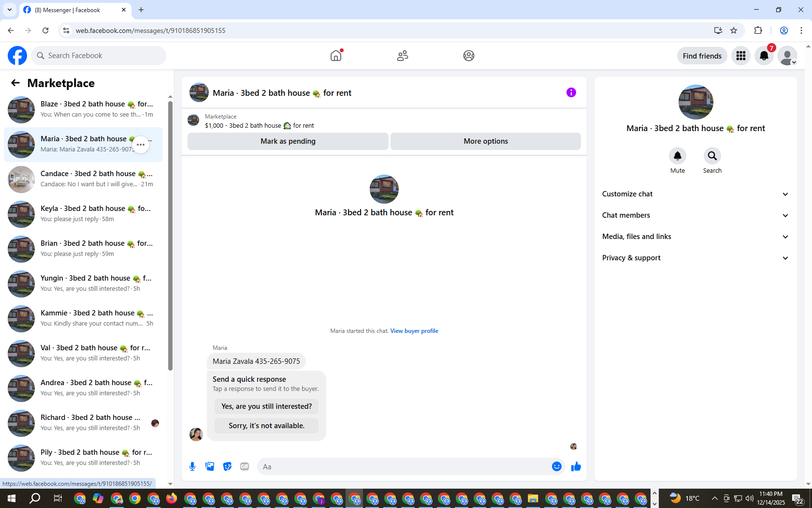Attach a photo with the image icon

(x=210, y=466)
